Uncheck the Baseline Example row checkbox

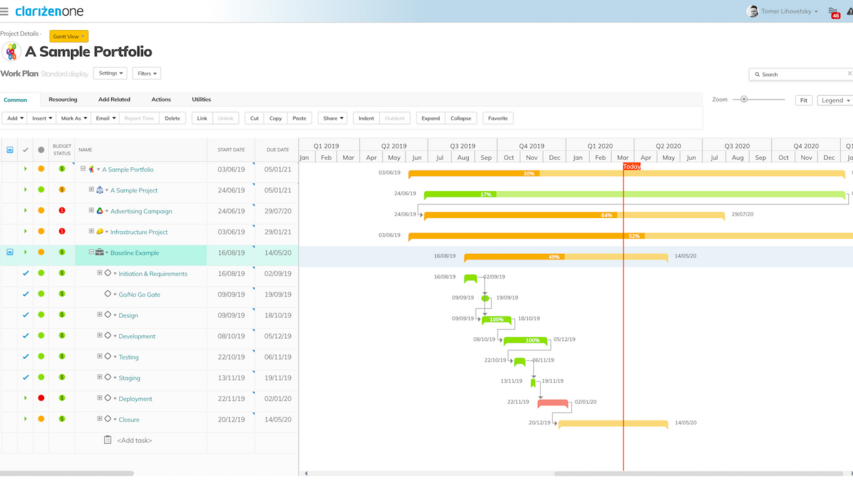coord(10,253)
